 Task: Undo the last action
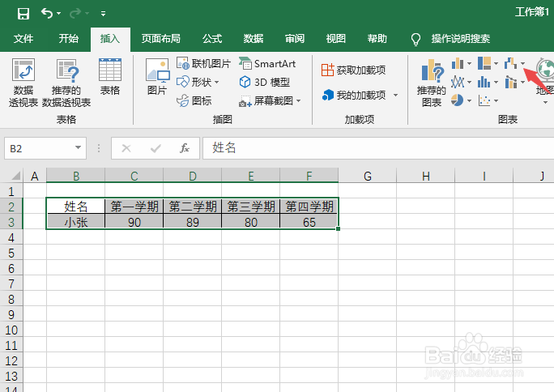[47, 14]
